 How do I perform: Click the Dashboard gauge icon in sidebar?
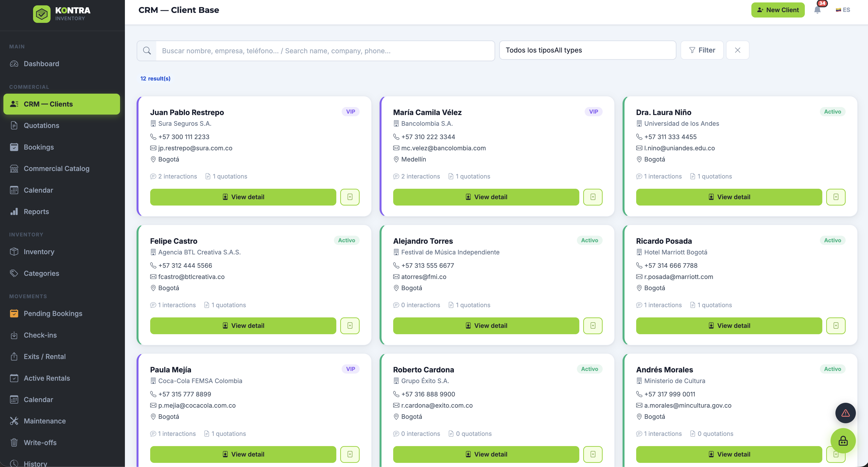[14, 64]
